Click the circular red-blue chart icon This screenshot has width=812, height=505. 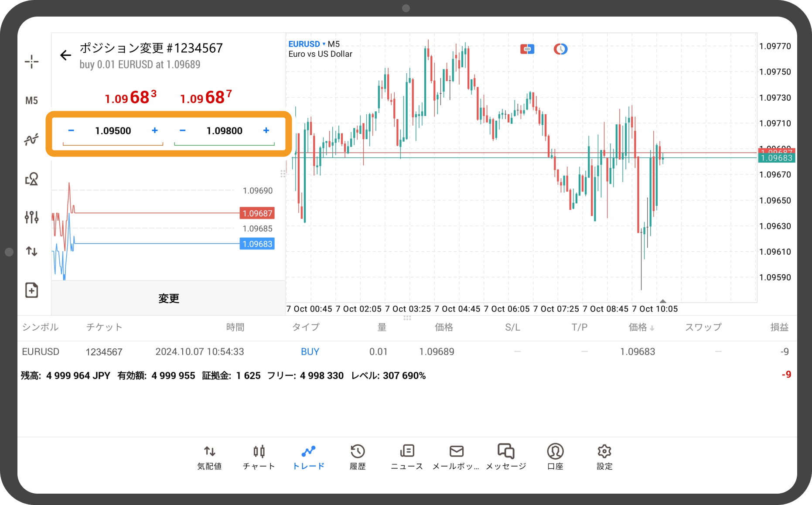point(560,49)
